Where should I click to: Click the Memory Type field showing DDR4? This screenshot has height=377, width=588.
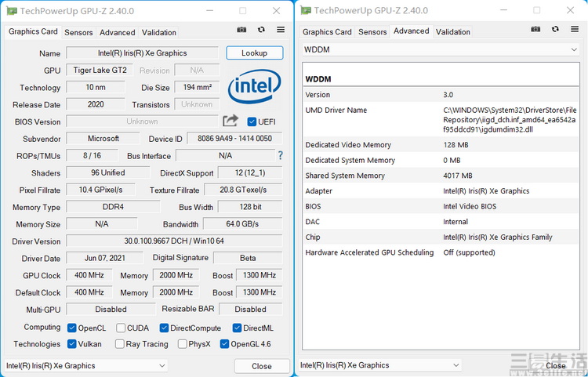point(113,206)
